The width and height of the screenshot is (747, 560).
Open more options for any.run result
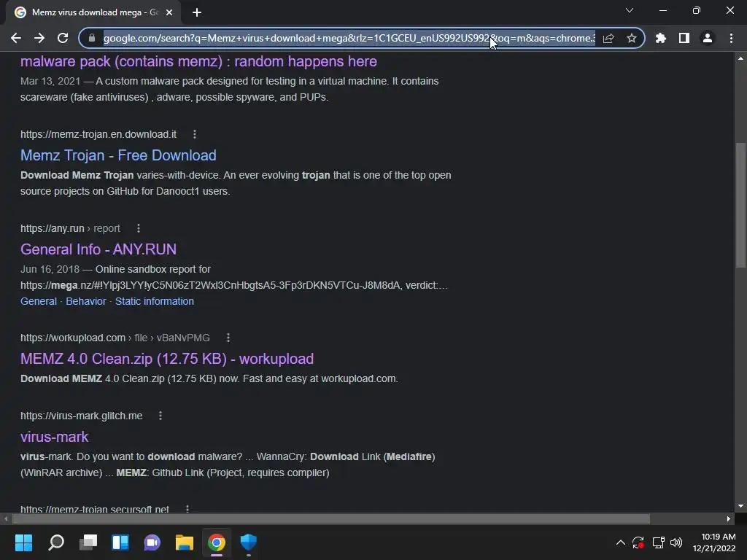pyautogui.click(x=138, y=228)
